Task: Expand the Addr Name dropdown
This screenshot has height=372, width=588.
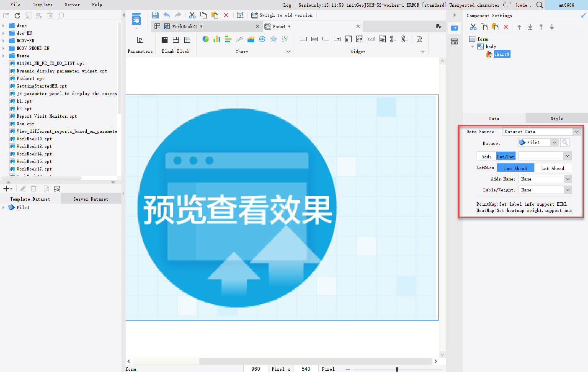Action: [567, 178]
